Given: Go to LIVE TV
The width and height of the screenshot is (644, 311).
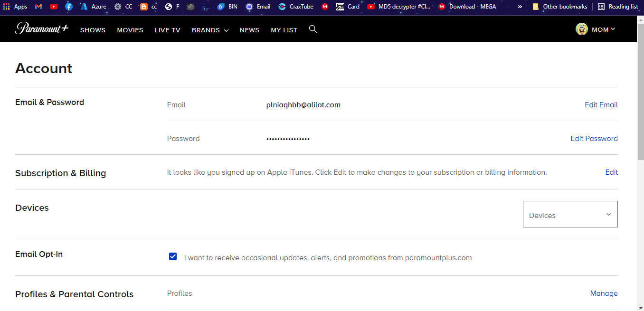Looking at the screenshot, I should pos(168,30).
